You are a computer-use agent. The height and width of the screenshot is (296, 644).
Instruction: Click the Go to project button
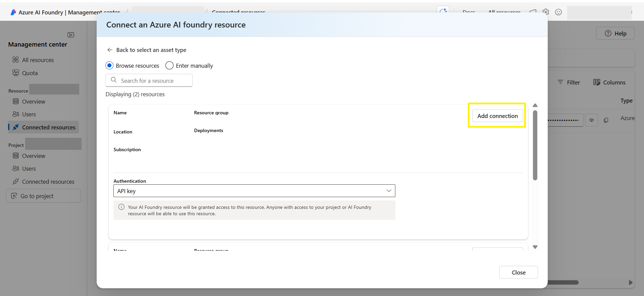pyautogui.click(x=43, y=196)
